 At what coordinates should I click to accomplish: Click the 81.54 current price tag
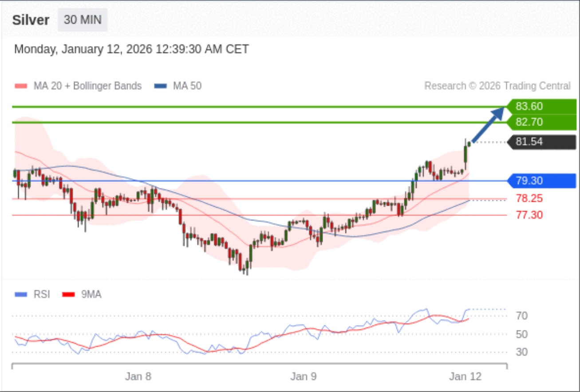542,142
